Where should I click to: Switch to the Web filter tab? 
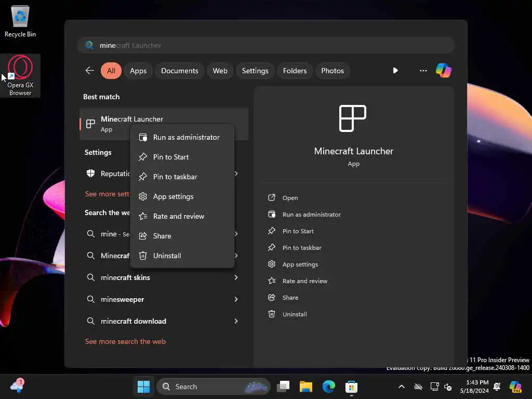click(x=220, y=71)
